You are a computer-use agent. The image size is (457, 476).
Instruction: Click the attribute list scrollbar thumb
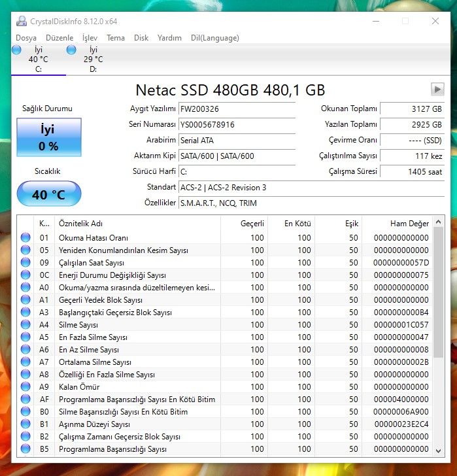(x=438, y=292)
